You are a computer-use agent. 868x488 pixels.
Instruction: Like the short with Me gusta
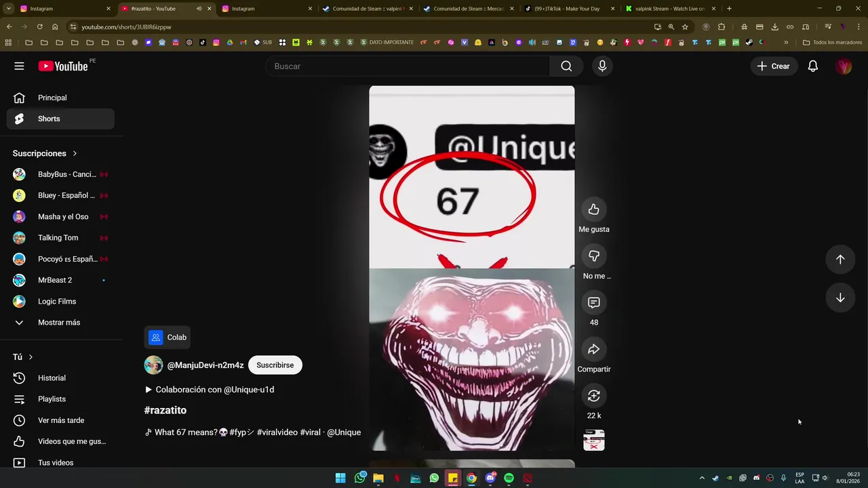tap(593, 209)
